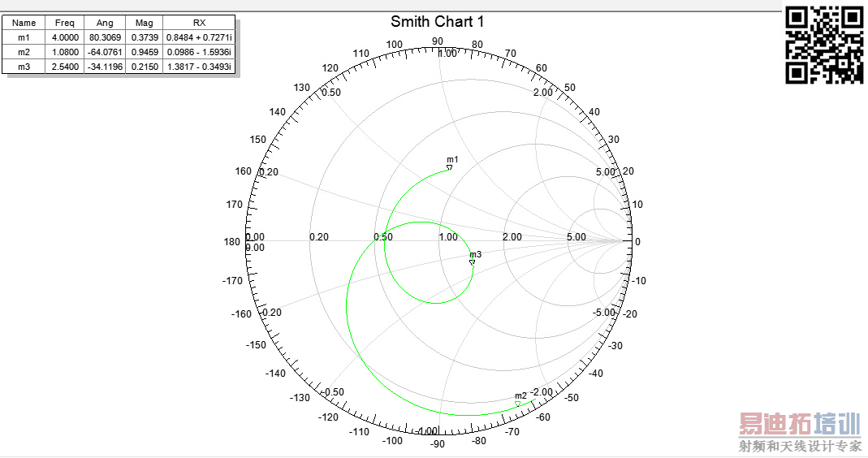
Task: Click the Freq column header
Action: pyautogui.click(x=65, y=23)
